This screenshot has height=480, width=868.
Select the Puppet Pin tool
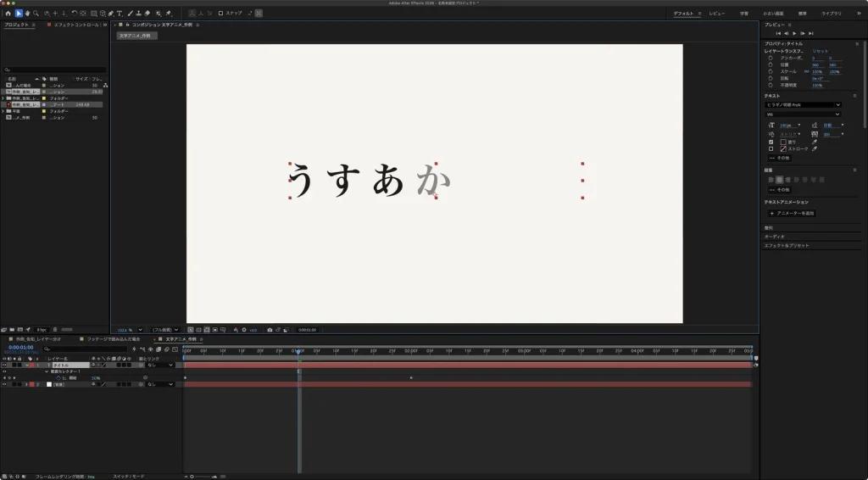(169, 14)
